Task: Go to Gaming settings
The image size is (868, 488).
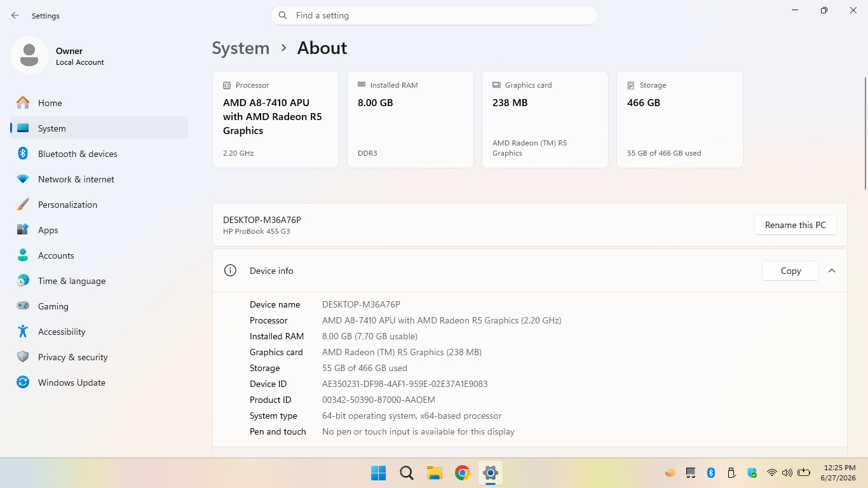Action: coord(99,306)
